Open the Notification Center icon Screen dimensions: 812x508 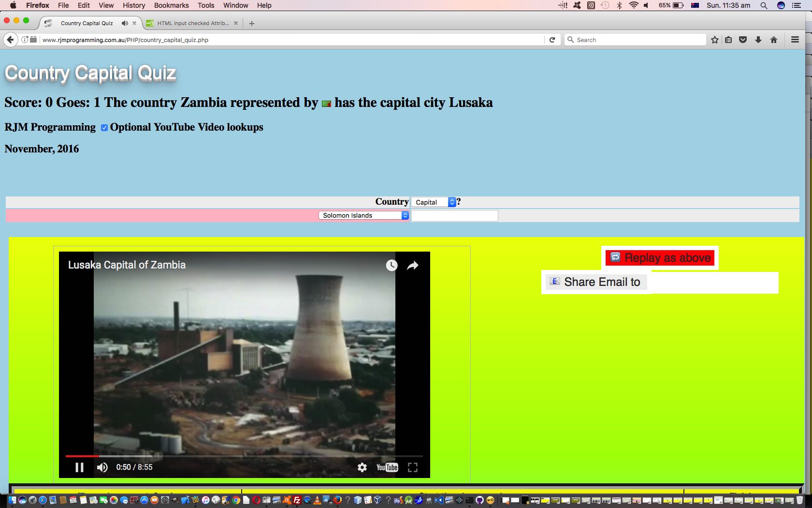click(x=797, y=5)
